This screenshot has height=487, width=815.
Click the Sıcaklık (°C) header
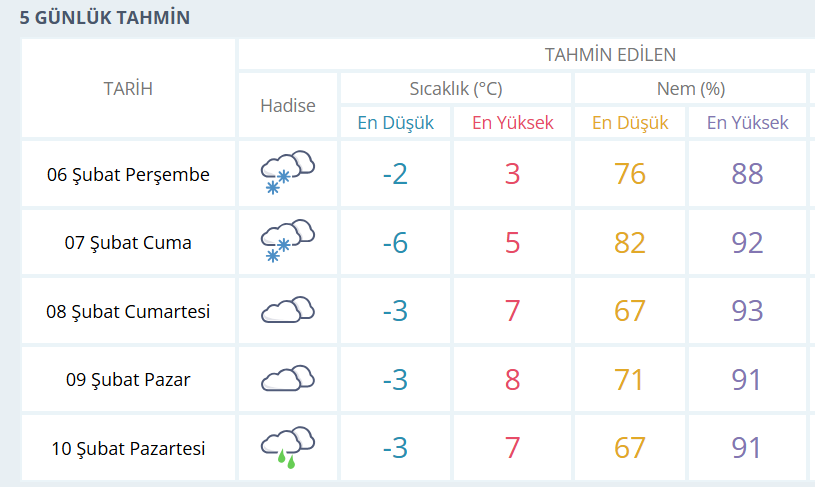coord(456,89)
